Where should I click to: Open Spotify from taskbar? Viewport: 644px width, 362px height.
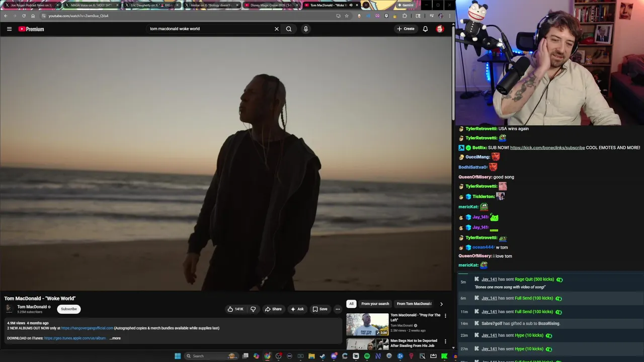(x=367, y=356)
